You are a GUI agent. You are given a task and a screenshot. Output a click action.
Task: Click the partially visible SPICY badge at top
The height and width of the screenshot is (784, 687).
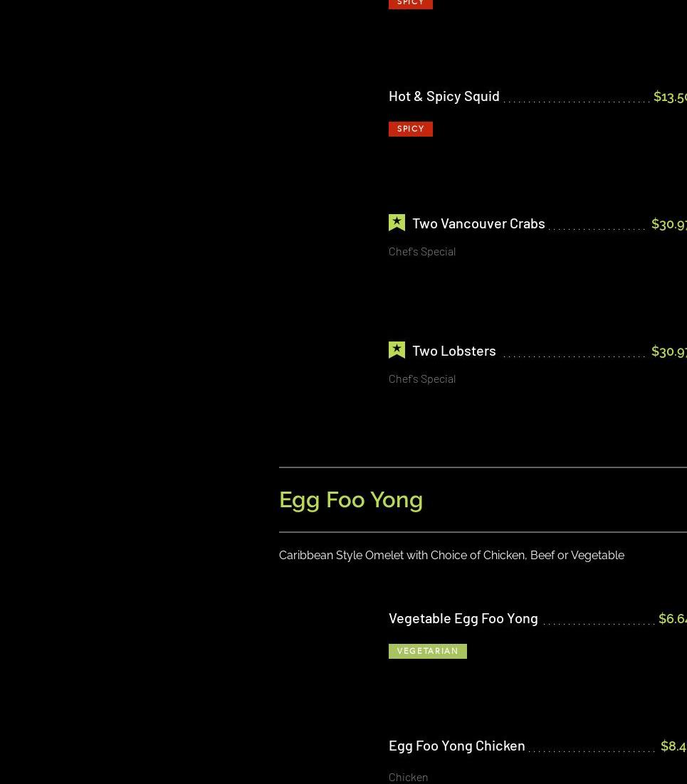pyautogui.click(x=410, y=4)
